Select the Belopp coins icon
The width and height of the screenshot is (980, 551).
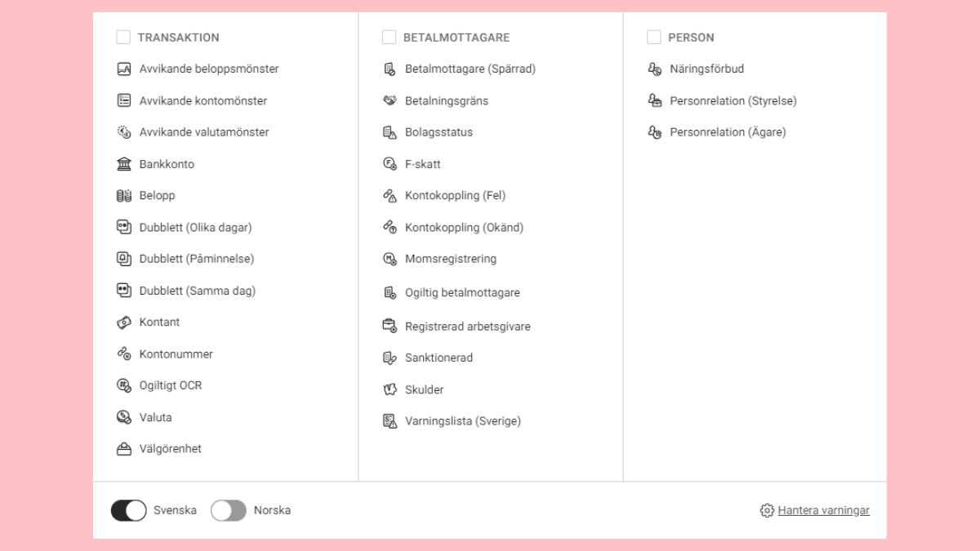tap(124, 196)
